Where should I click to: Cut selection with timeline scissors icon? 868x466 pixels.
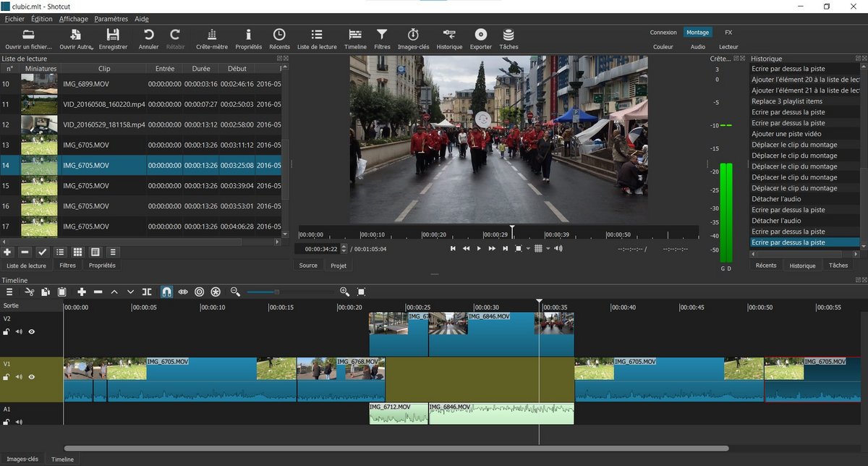tap(30, 292)
